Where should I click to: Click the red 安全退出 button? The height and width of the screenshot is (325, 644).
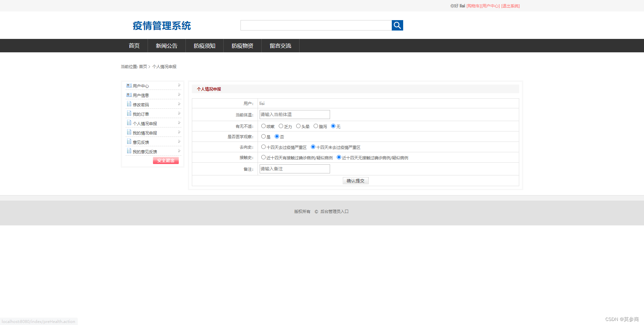coord(166,161)
